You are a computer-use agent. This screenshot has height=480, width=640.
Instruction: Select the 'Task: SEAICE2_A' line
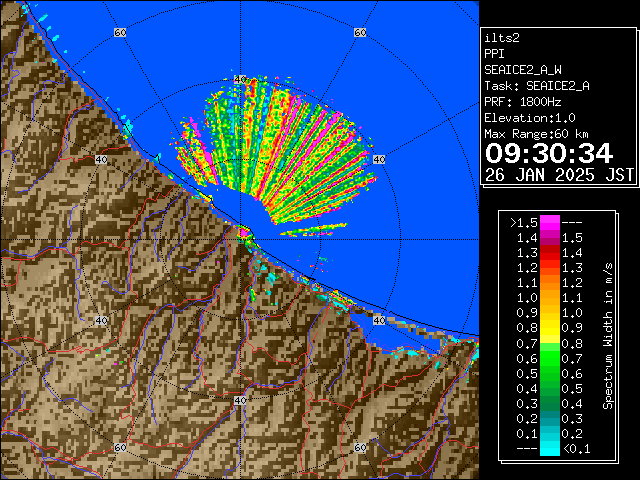pos(537,86)
